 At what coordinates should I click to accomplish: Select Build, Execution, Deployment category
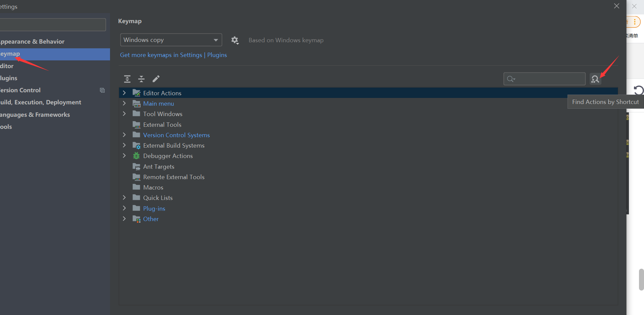[55, 102]
